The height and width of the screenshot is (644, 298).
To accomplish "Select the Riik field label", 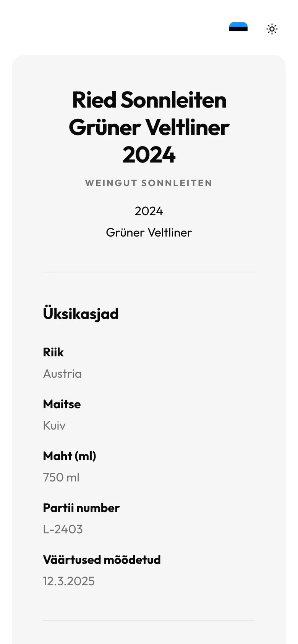I will (x=53, y=352).
